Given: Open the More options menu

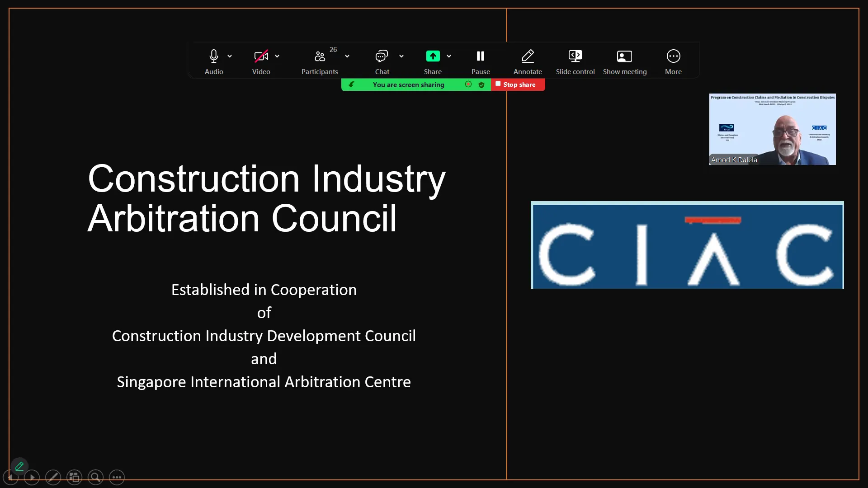Looking at the screenshot, I should (673, 61).
